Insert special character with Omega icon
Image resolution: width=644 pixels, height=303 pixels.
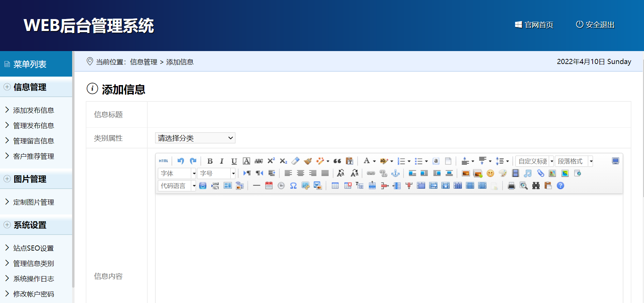tap(293, 186)
